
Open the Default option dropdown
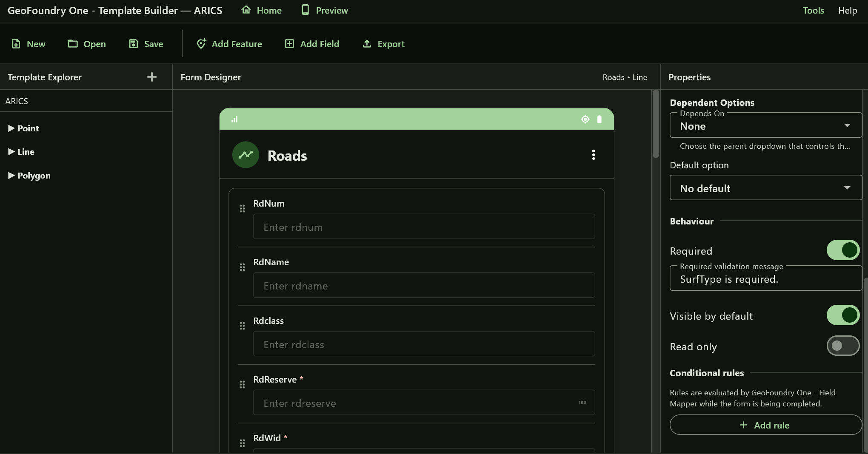(x=765, y=187)
